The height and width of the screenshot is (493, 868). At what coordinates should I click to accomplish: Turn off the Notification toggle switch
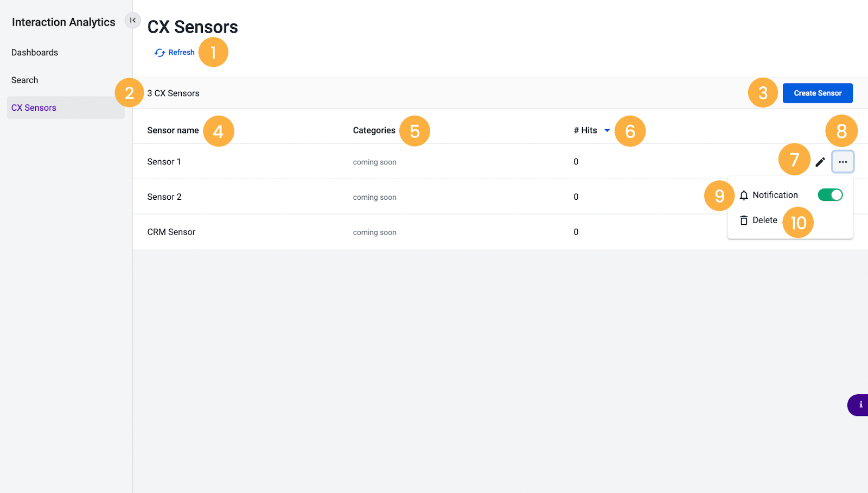tap(830, 195)
